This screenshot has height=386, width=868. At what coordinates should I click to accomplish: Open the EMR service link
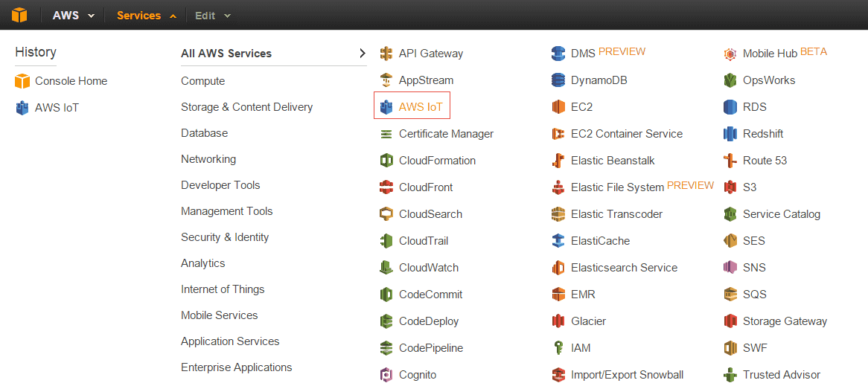click(x=583, y=295)
